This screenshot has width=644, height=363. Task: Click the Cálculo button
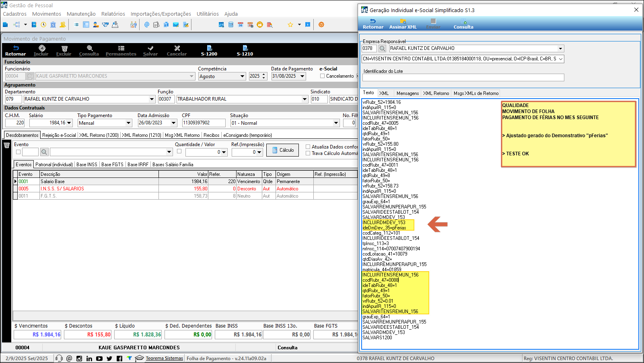(282, 150)
